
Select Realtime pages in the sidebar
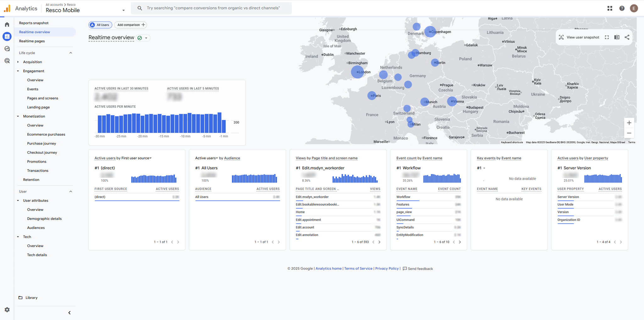(32, 41)
